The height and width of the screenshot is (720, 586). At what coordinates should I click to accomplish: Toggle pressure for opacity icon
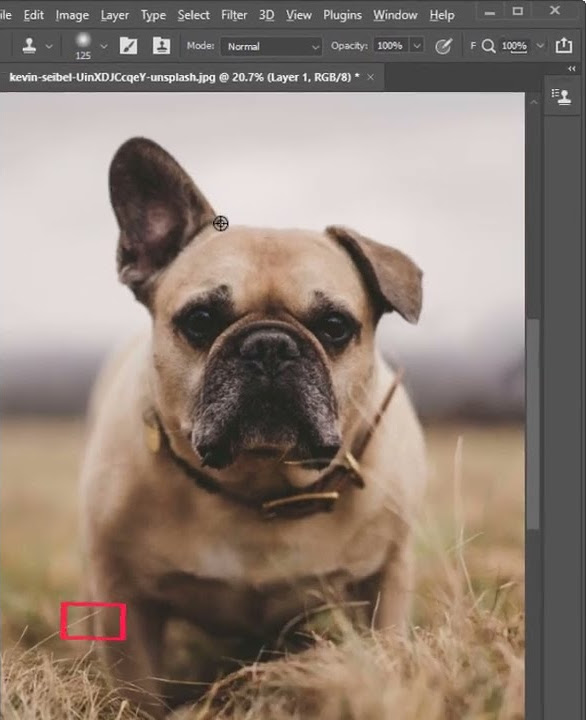coord(443,46)
